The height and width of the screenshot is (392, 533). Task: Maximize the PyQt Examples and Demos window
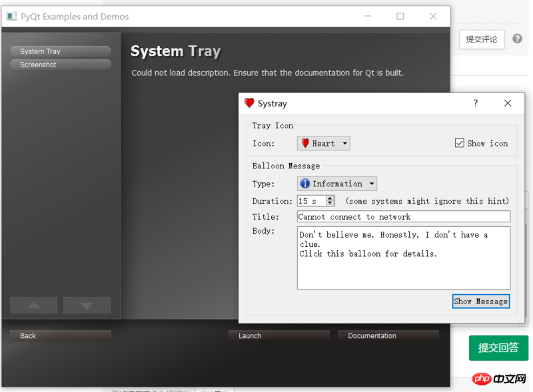pyautogui.click(x=400, y=17)
